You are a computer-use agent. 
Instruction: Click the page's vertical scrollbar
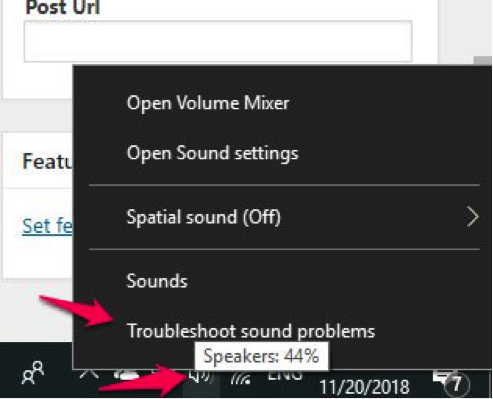click(483, 61)
